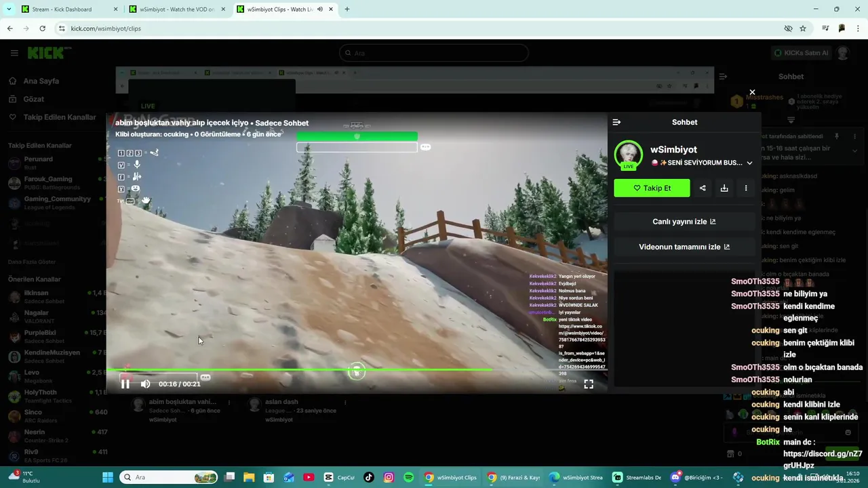Open Kick's hamburger sidebar menu
Image resolution: width=868 pixels, height=488 pixels.
(14, 53)
